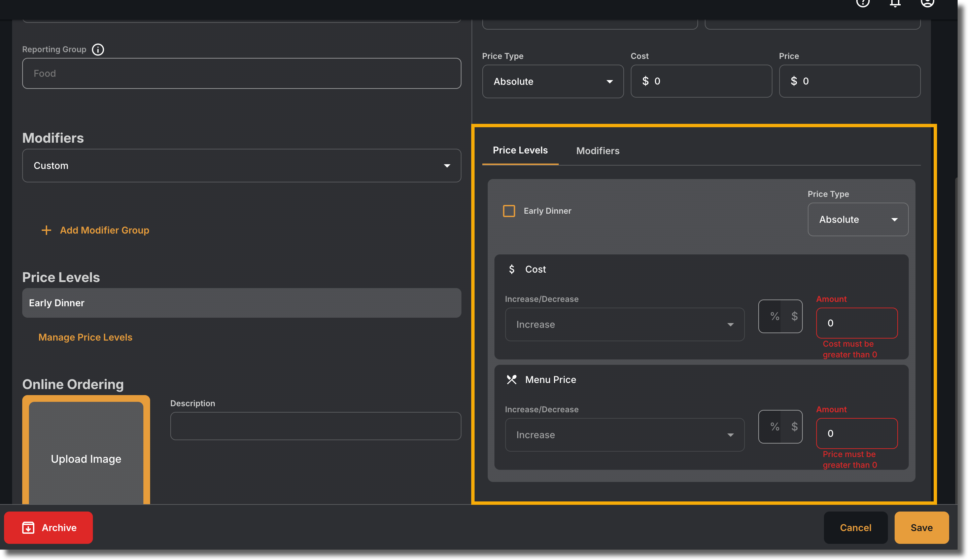Open the notifications bell icon

tap(895, 3)
